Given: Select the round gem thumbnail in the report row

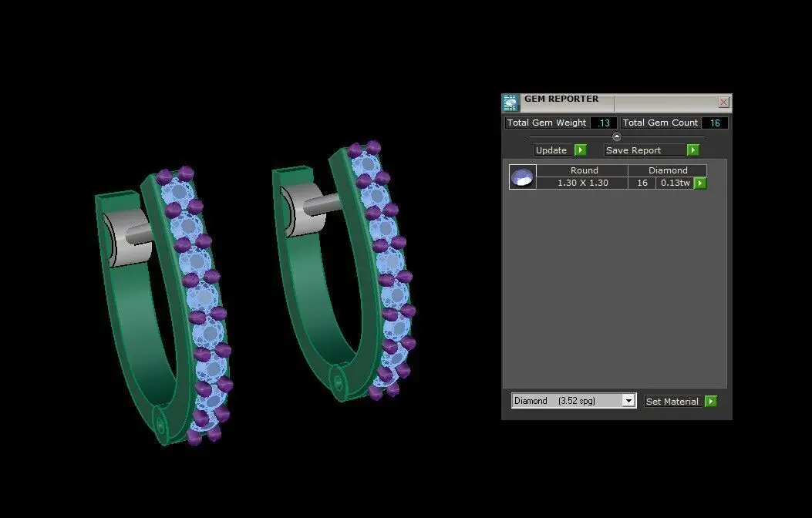Looking at the screenshot, I should pos(523,177).
